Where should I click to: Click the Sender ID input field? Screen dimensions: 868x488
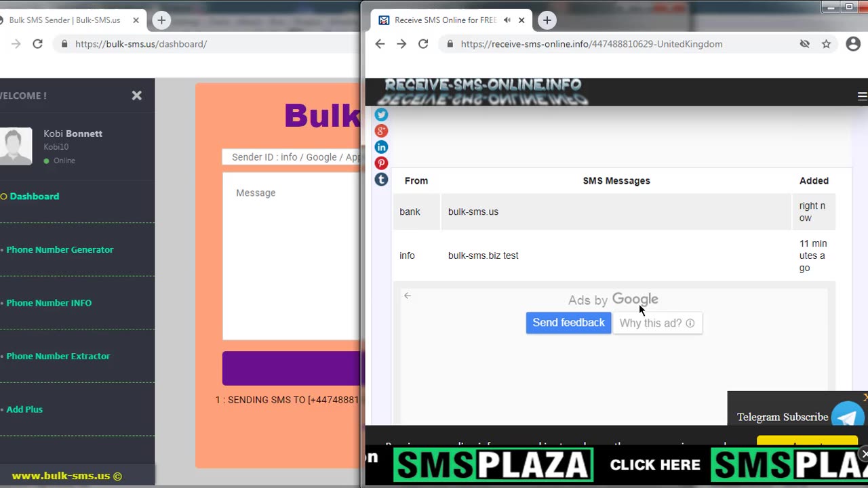click(x=292, y=157)
